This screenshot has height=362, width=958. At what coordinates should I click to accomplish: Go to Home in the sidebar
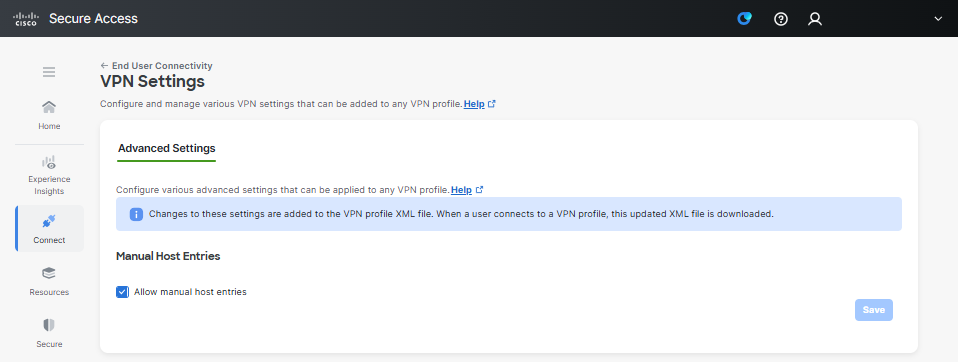(49, 115)
